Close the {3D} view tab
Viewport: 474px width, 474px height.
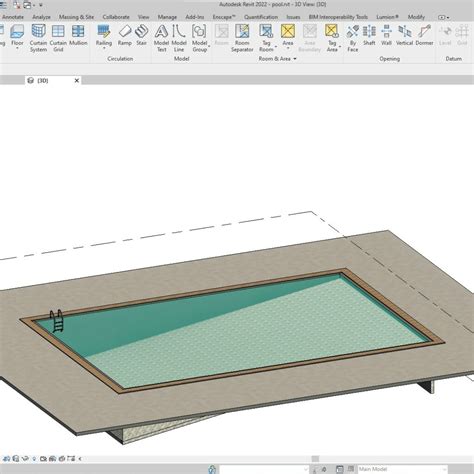(77, 80)
